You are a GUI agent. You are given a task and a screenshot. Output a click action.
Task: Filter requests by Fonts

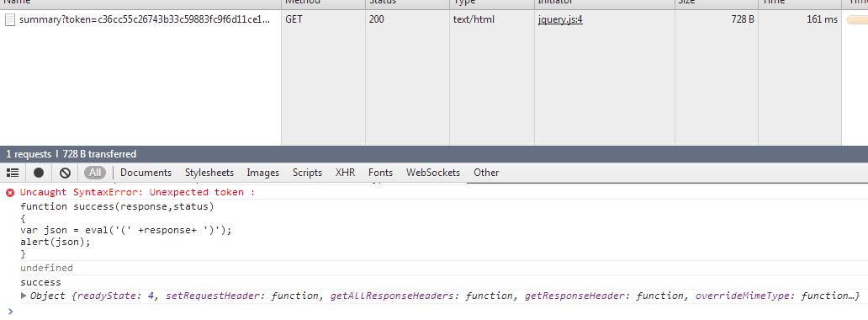point(380,173)
